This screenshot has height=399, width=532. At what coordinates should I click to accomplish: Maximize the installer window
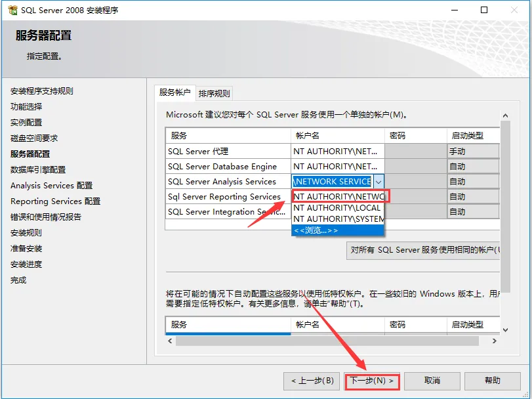pyautogui.click(x=484, y=10)
